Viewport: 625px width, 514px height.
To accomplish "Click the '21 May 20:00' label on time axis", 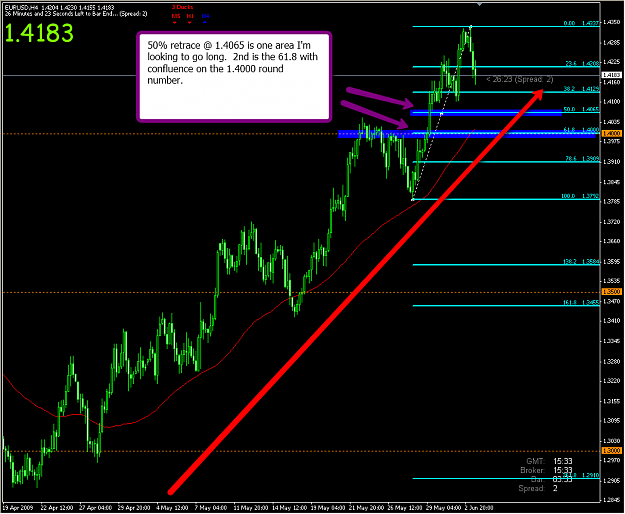I will click(366, 508).
